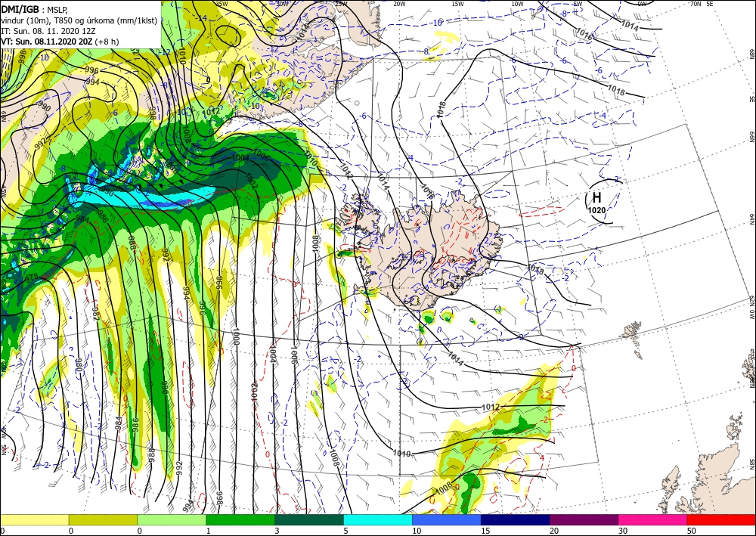Image resolution: width=756 pixels, height=536 pixels.
Task: Click the legend scale value '30'
Action: tap(622, 531)
